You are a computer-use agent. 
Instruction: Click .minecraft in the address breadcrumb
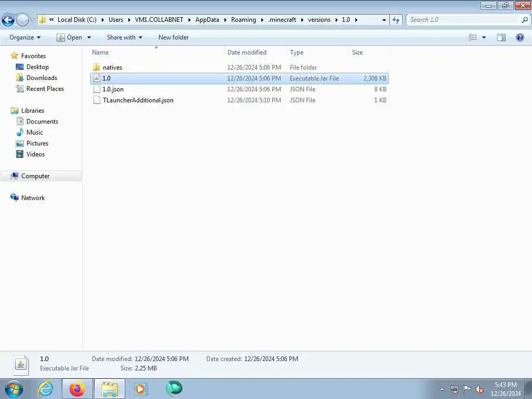[282, 20]
